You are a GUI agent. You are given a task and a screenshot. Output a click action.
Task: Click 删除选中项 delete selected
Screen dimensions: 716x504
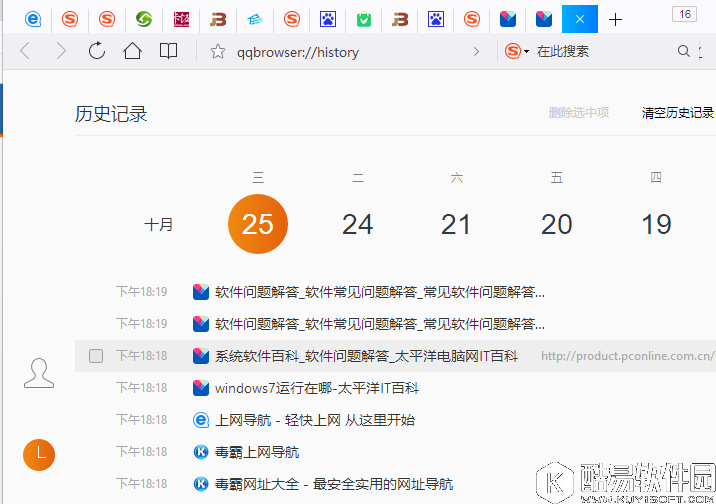click(579, 113)
